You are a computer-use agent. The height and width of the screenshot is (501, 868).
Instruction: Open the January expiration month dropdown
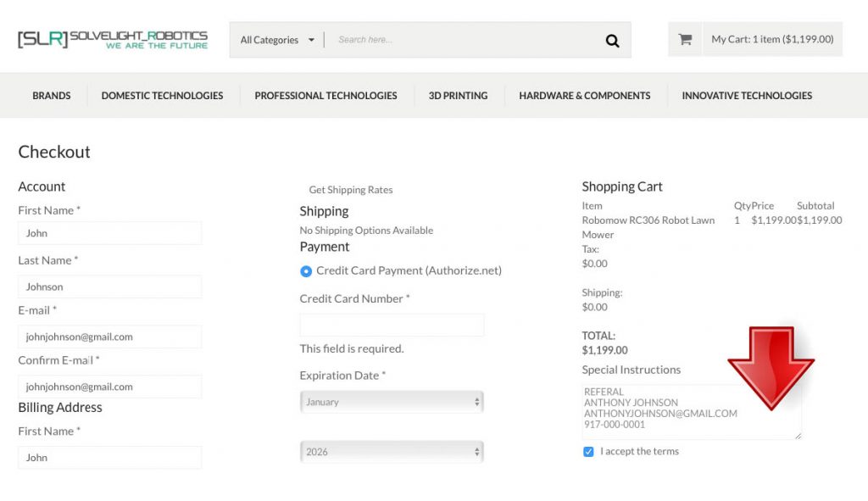pos(392,402)
